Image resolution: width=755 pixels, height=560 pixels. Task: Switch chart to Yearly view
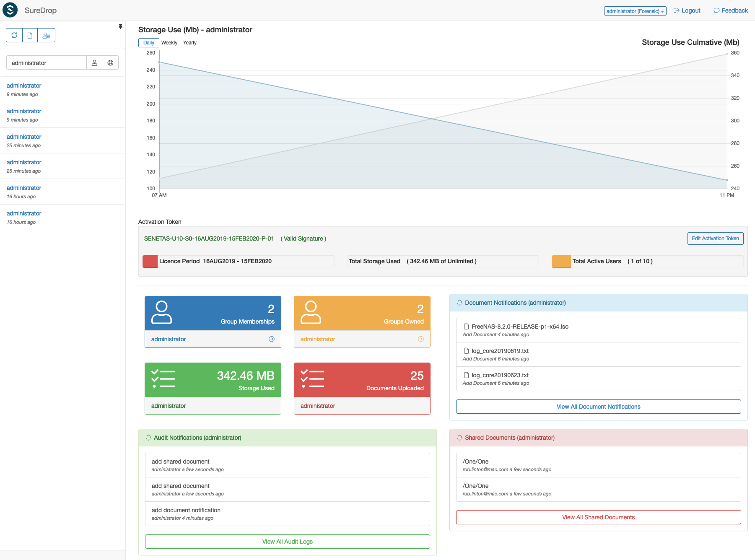pos(190,43)
